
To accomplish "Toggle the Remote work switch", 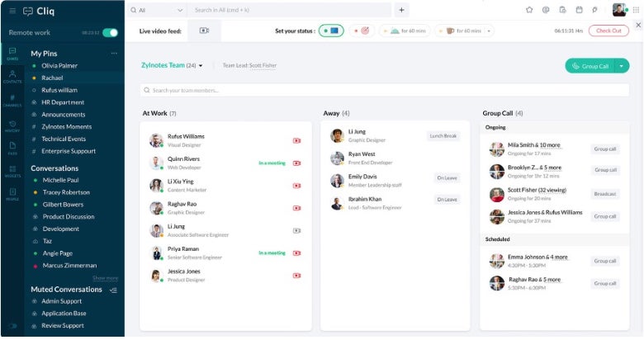I will pos(110,32).
